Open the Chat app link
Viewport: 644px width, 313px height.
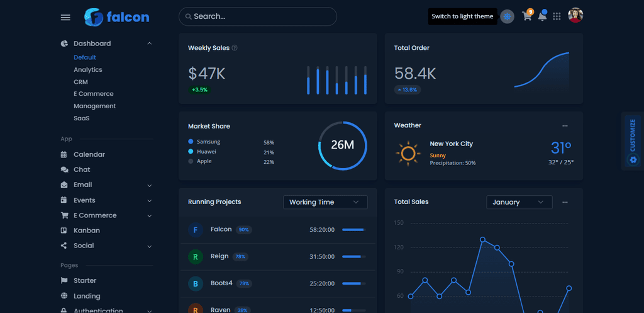click(x=82, y=170)
